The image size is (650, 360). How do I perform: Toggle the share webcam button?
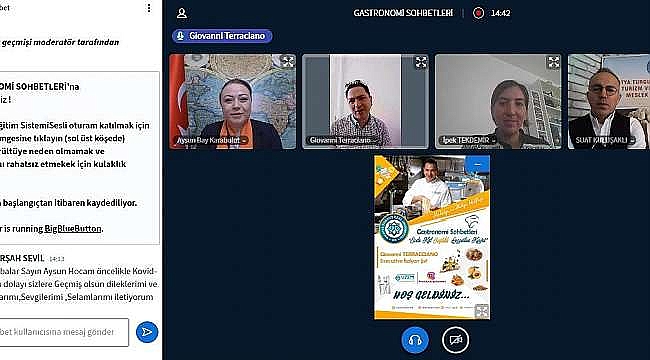[x=456, y=340]
